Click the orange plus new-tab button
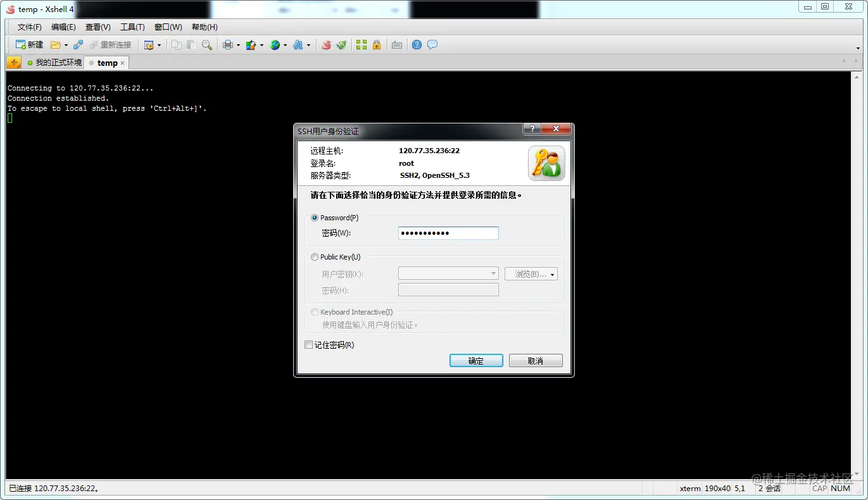 point(13,63)
